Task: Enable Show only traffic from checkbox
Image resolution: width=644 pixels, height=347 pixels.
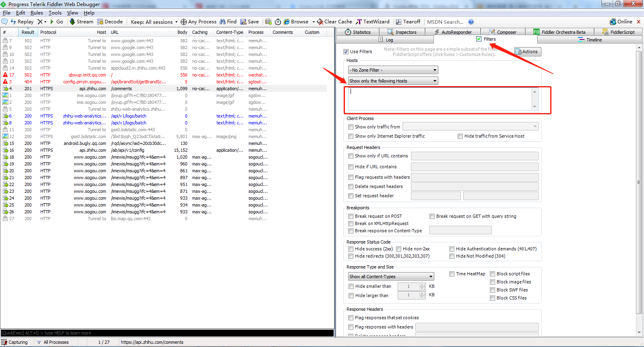Action: pyautogui.click(x=351, y=127)
